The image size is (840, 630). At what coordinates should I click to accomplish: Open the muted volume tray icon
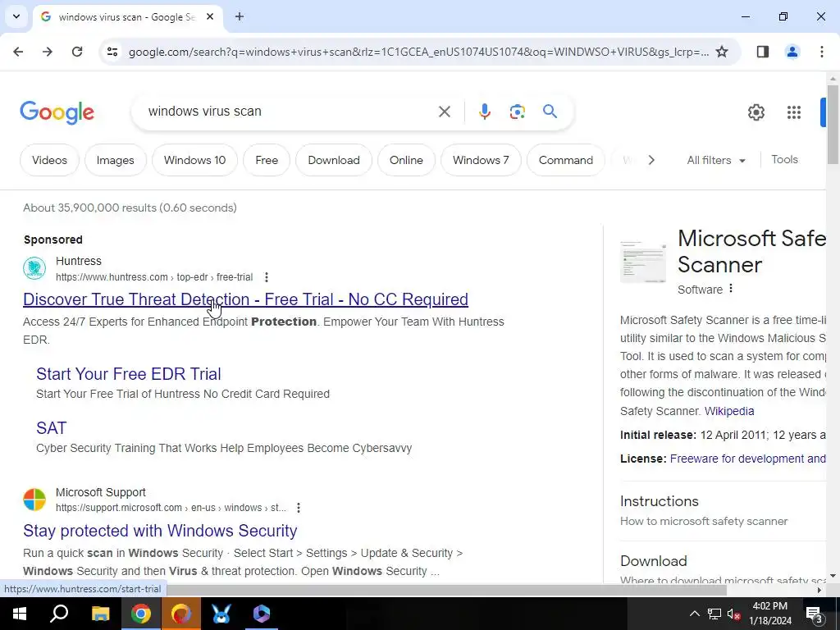point(733,614)
